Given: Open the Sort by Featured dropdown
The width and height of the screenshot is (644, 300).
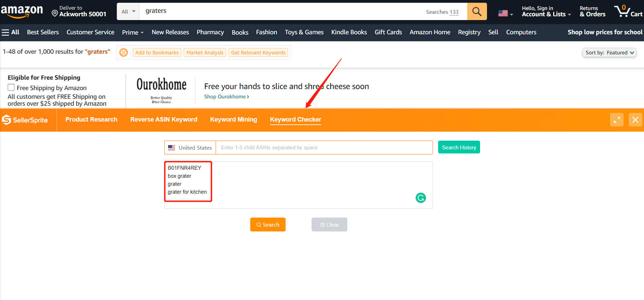Looking at the screenshot, I should [609, 53].
